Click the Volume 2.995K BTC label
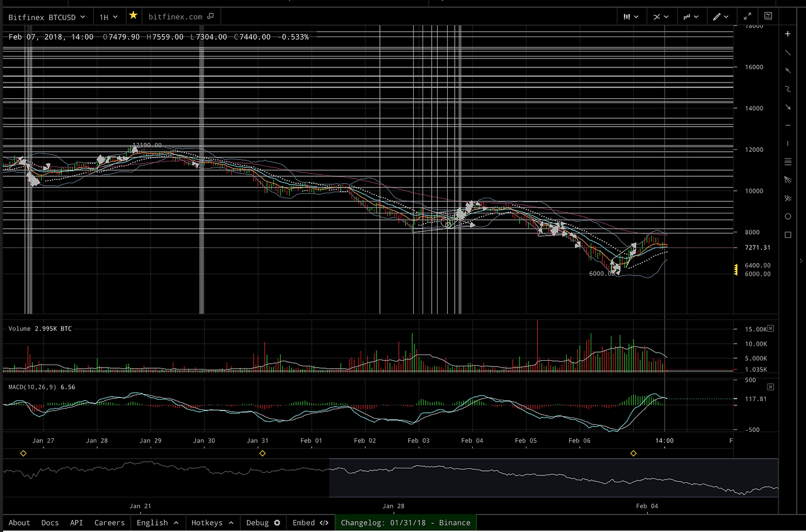 click(x=40, y=329)
